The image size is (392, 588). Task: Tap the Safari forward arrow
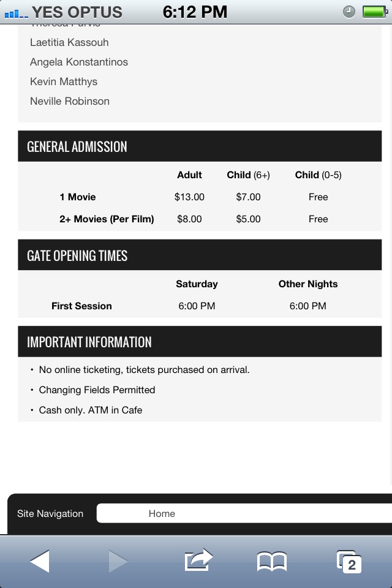pyautogui.click(x=118, y=561)
